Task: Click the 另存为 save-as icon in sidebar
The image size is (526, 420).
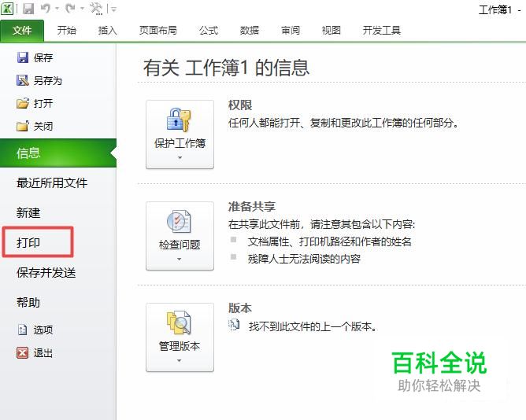Action: click(x=23, y=80)
